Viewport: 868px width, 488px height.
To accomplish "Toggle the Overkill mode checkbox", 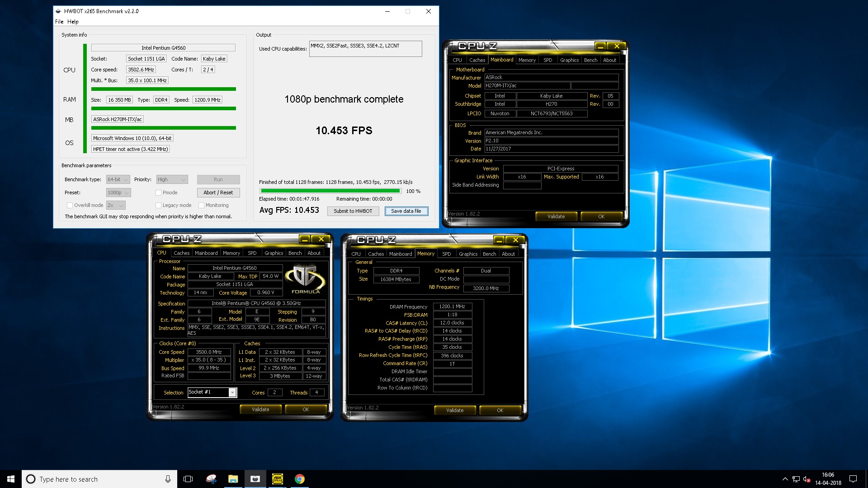I will (x=70, y=205).
